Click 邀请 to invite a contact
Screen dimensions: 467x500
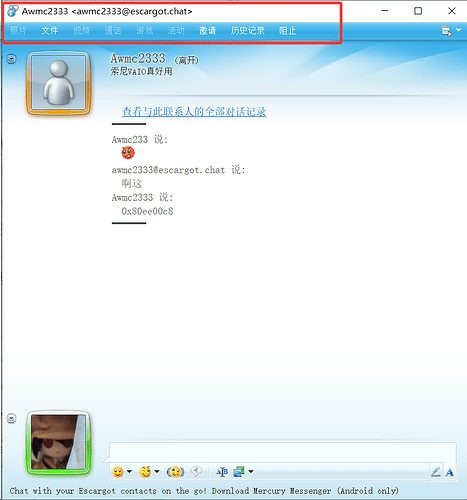[x=207, y=31]
